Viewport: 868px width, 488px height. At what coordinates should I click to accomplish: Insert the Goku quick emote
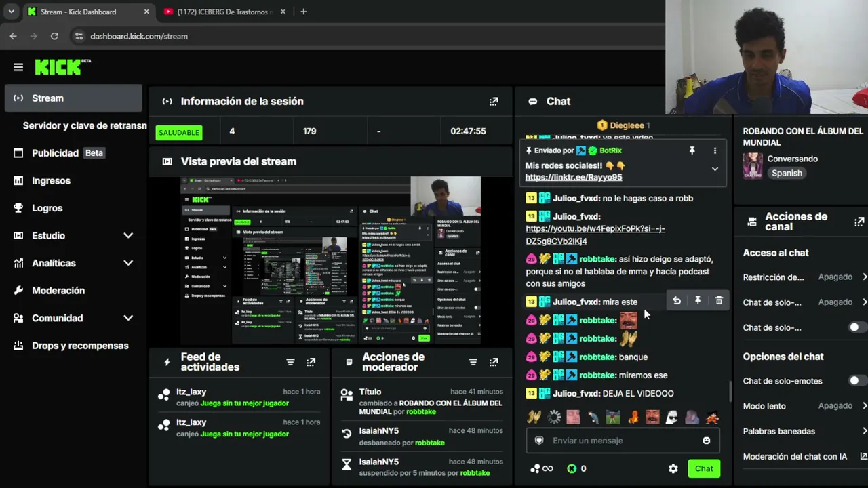click(x=711, y=418)
